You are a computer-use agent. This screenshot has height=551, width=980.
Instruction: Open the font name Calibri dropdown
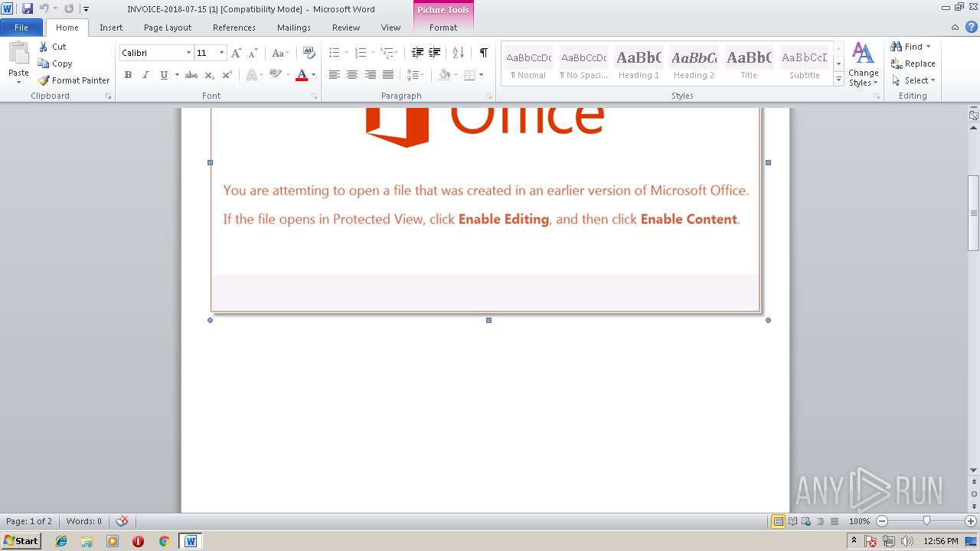[188, 53]
